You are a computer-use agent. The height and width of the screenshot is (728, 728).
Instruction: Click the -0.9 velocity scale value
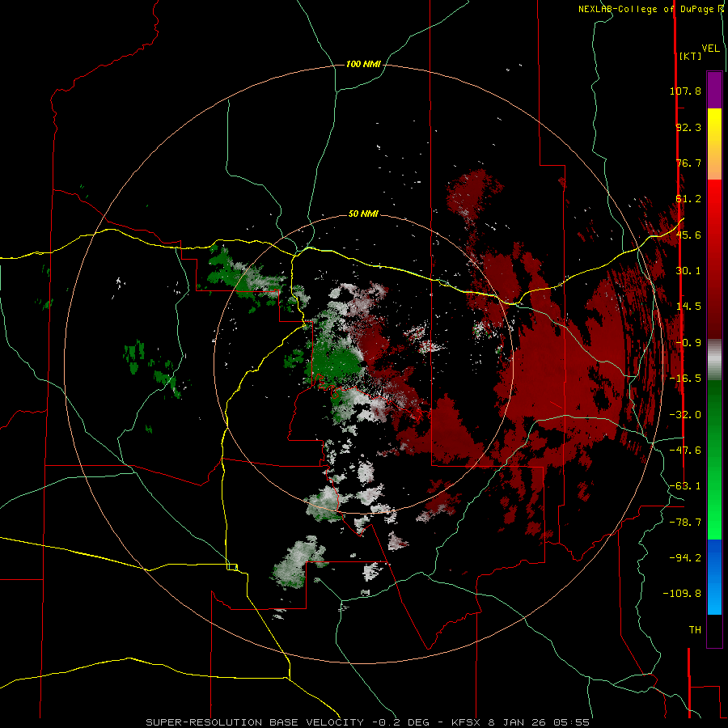click(688, 343)
